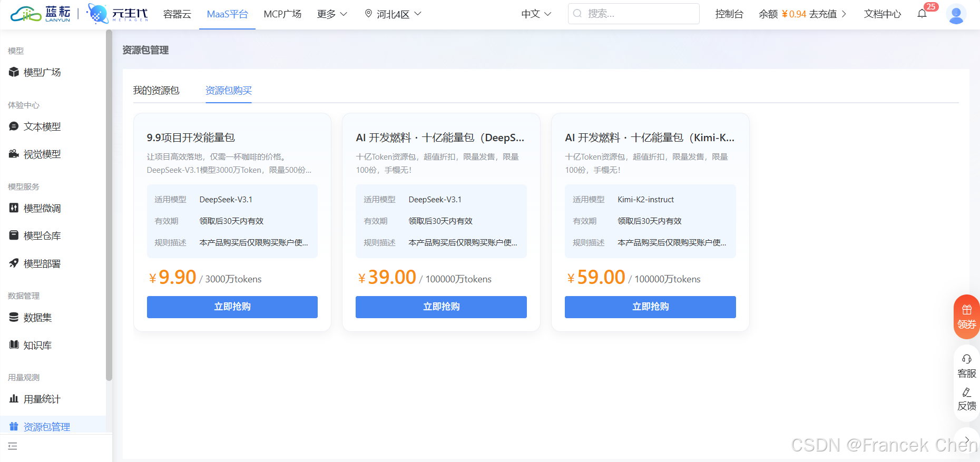980x462 pixels.
Task: Open the 容器云 menu item
Action: [177, 14]
